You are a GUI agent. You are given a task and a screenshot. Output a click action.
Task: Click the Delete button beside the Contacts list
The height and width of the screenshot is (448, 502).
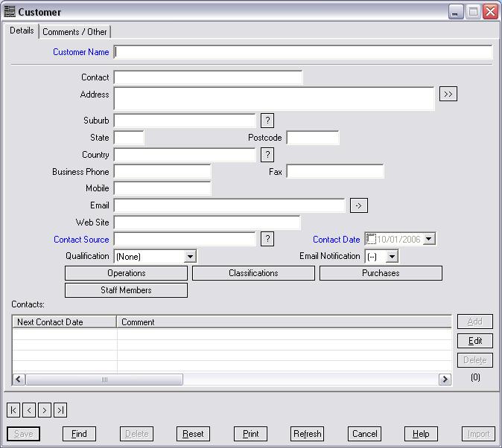click(x=475, y=360)
